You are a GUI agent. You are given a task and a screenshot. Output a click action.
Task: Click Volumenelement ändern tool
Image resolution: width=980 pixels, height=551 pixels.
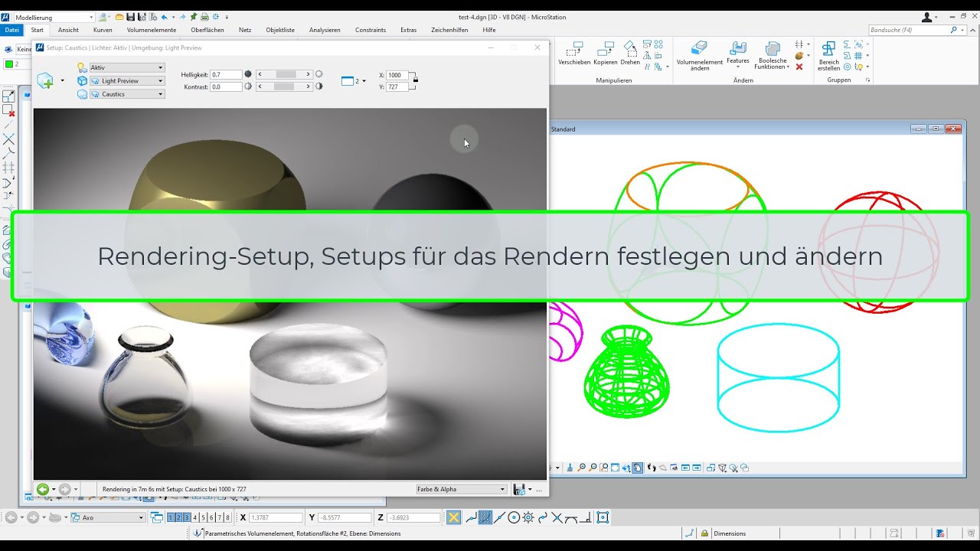(x=699, y=57)
